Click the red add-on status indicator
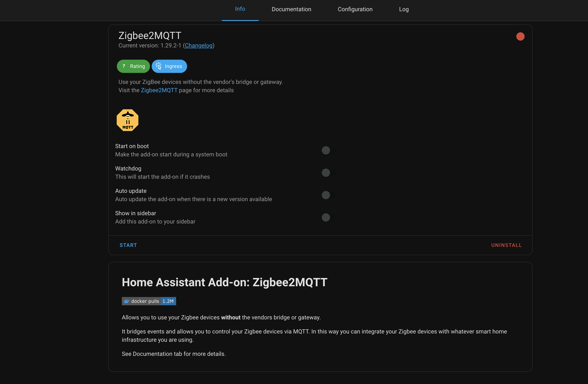Image resolution: width=588 pixels, height=384 pixels. pos(520,36)
